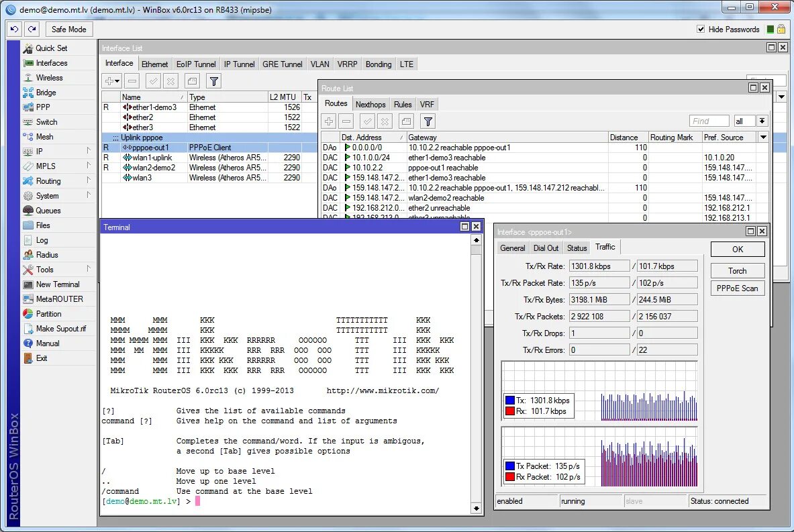794x532 pixels.
Task: Toggle Hide Passwords checkbox
Action: point(701,30)
